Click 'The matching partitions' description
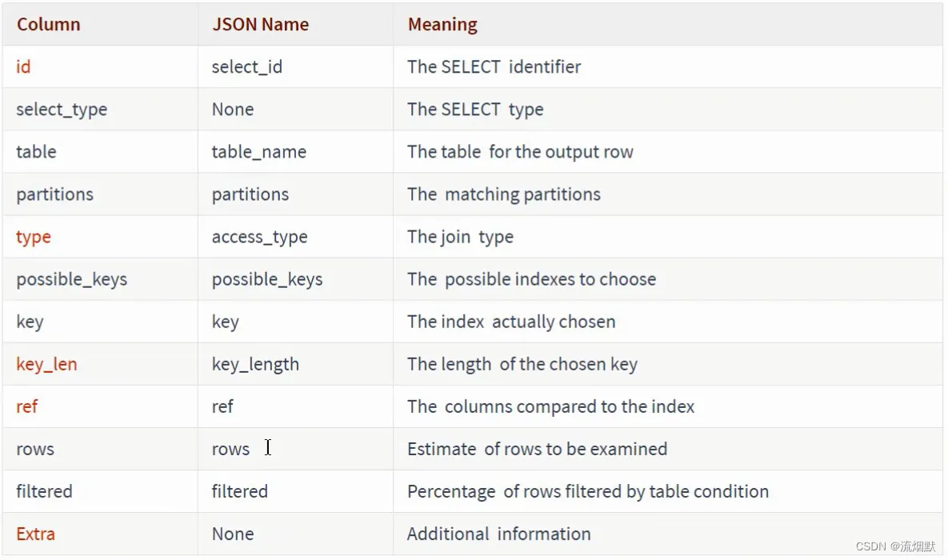The width and height of the screenshot is (948, 560). coord(503,194)
